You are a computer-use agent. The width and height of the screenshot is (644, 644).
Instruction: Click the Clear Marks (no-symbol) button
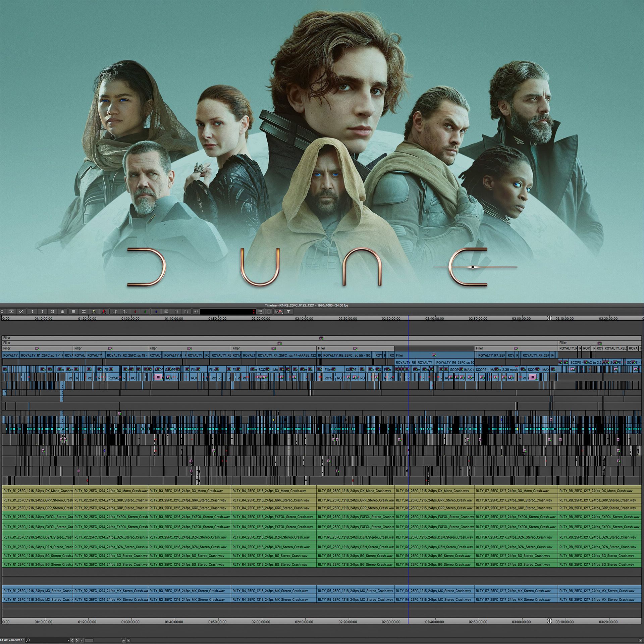(21, 312)
